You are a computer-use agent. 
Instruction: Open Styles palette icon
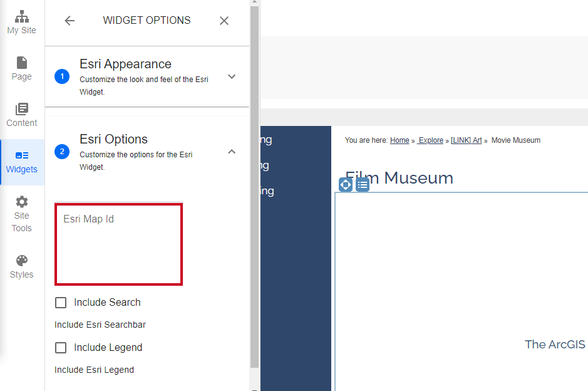pyautogui.click(x=22, y=261)
